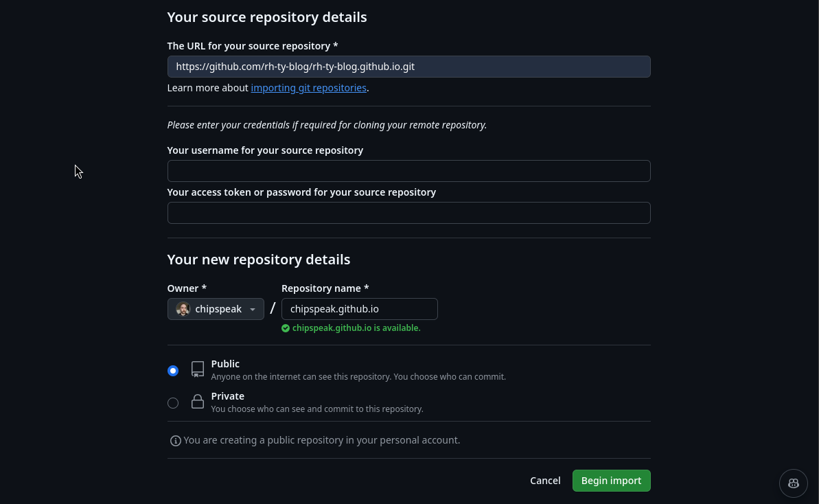Click the username input field
The image size is (819, 504).
coord(408,171)
